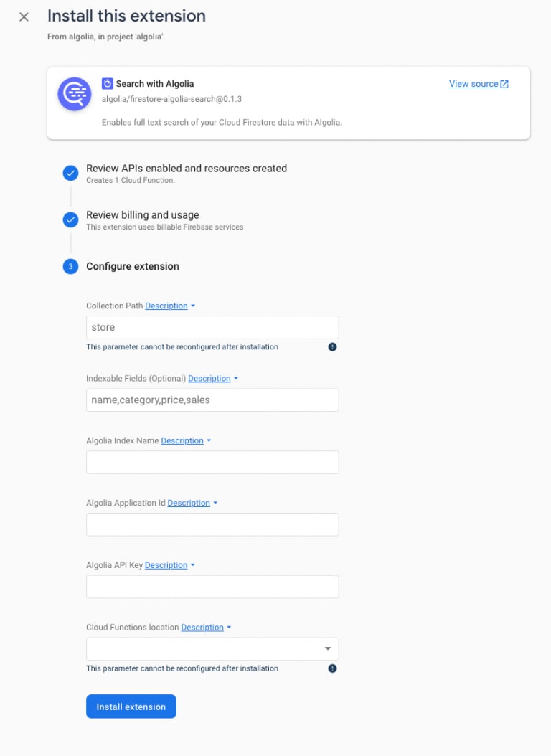The height and width of the screenshot is (756, 551).
Task: Click the Collection Path field containing store
Action: coord(212,327)
